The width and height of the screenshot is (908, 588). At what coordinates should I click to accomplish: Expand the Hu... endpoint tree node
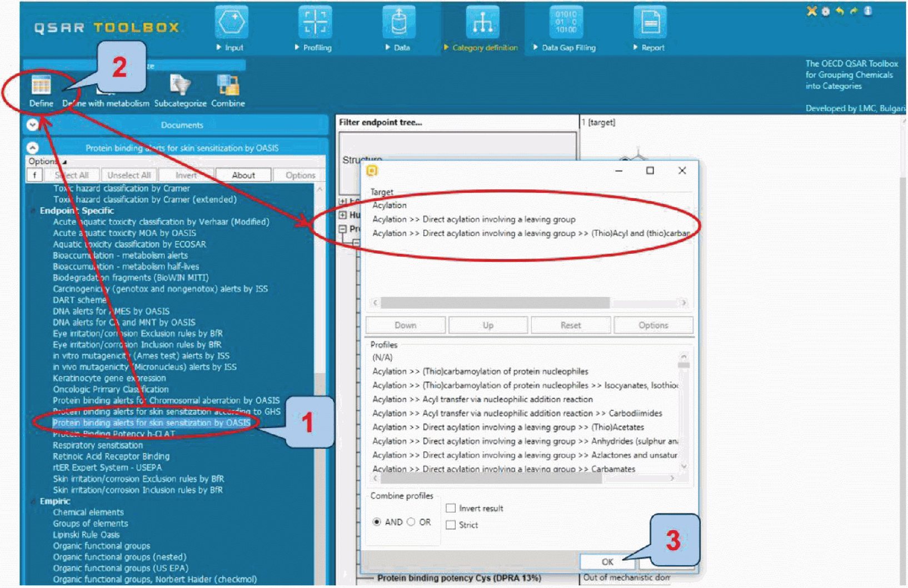coord(343,215)
